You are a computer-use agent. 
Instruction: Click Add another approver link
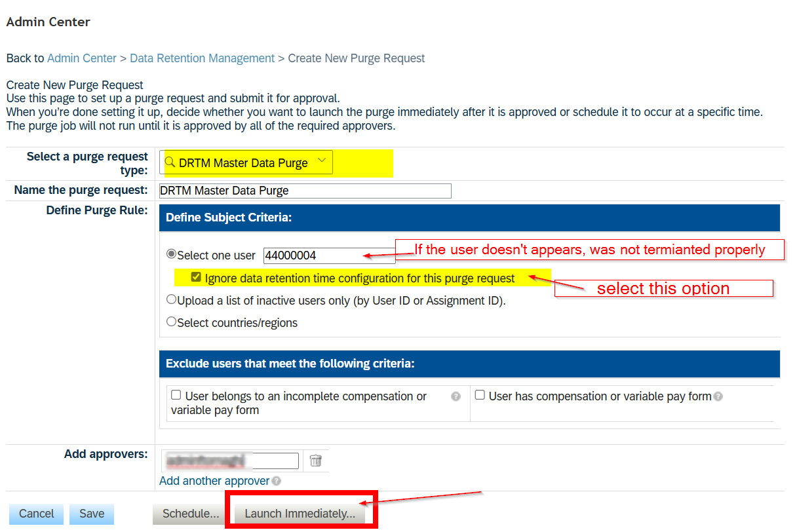coord(214,481)
